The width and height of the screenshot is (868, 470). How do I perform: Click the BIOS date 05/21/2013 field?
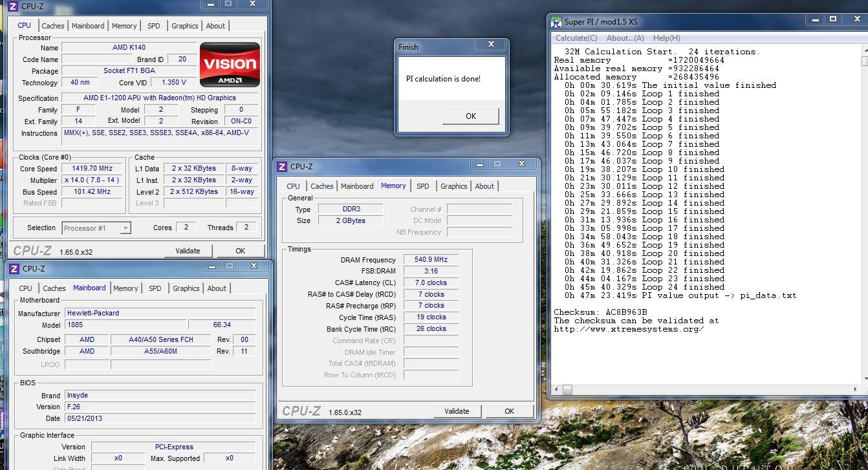coord(160,418)
